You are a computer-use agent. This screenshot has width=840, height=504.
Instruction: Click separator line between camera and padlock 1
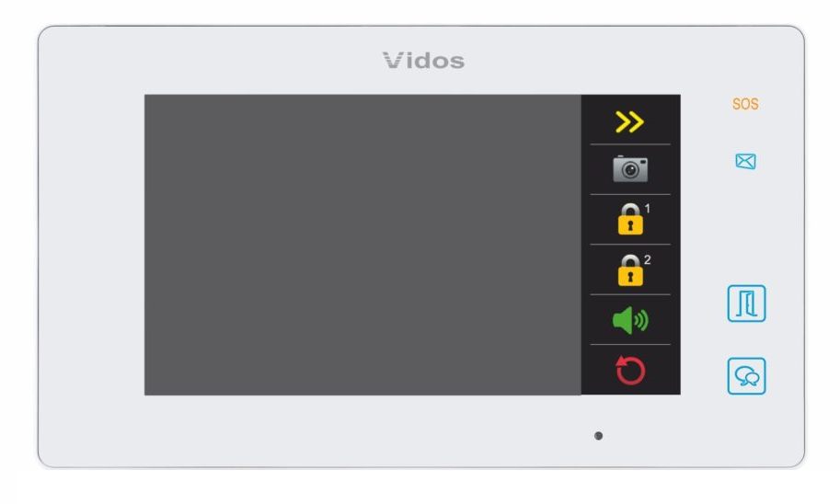[x=630, y=194]
